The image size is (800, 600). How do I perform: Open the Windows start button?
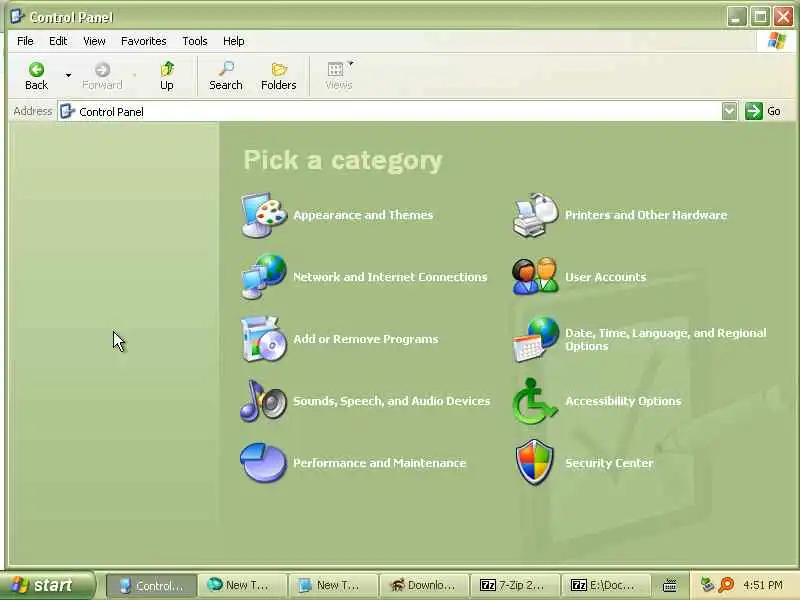[x=47, y=585]
